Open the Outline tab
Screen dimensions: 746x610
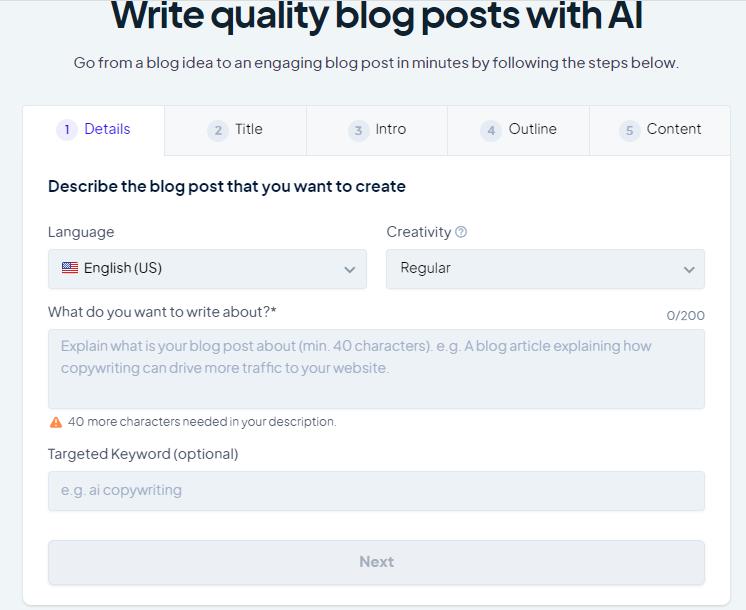(518, 130)
